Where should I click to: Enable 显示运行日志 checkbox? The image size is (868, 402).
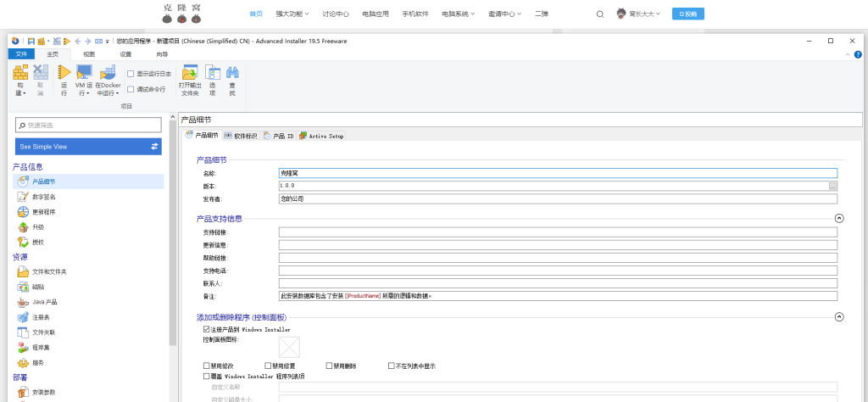131,73
